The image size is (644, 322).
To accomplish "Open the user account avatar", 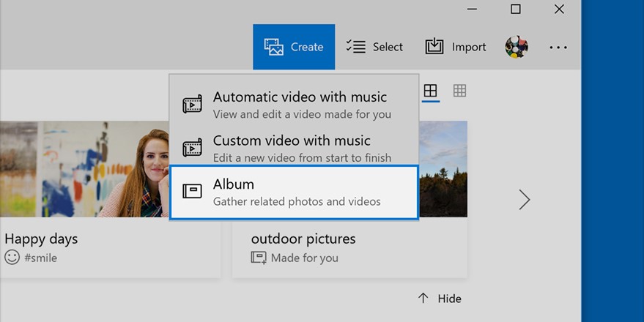I will point(517,47).
